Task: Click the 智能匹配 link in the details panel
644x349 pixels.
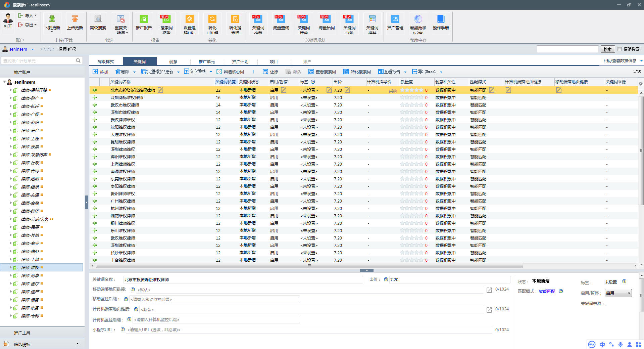Action: coord(547,292)
